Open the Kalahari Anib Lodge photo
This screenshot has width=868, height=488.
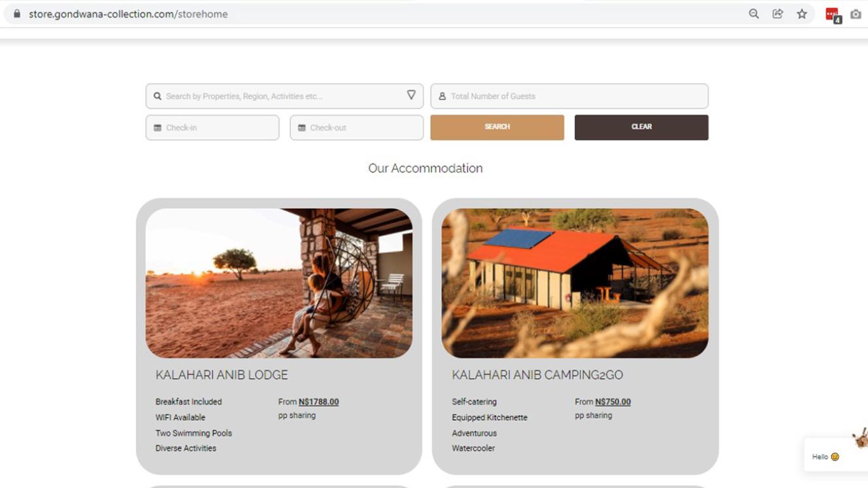(x=279, y=283)
